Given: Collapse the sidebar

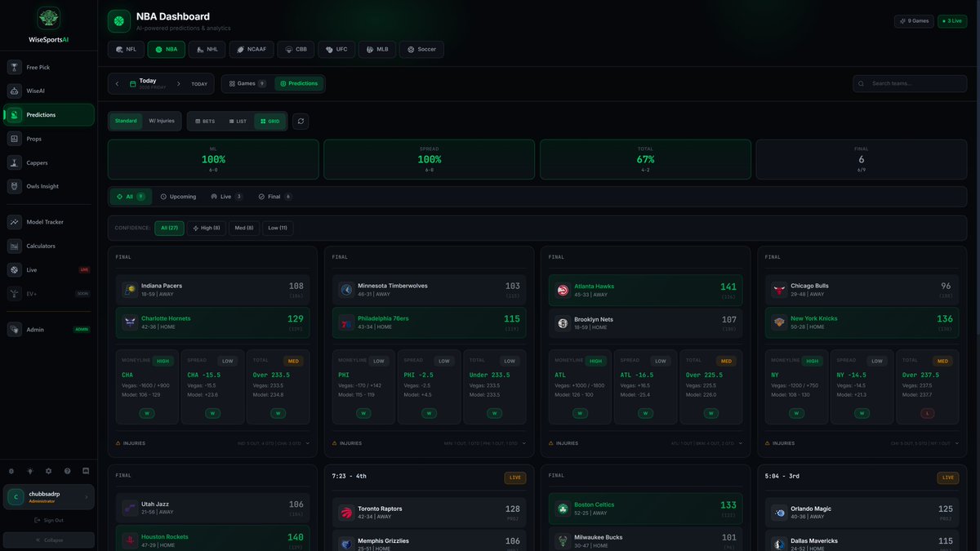Looking at the screenshot, I should pyautogui.click(x=48, y=540).
